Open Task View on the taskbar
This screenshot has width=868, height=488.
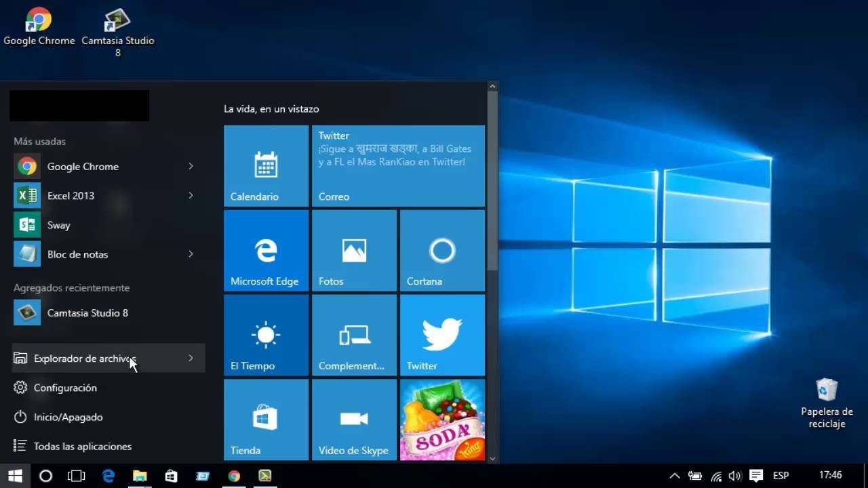[x=77, y=476]
